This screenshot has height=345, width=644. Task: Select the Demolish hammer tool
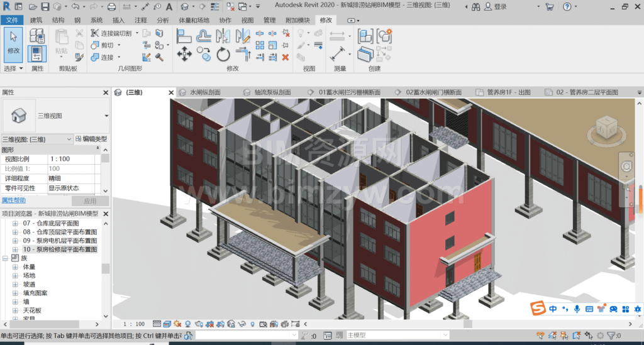coord(159,57)
